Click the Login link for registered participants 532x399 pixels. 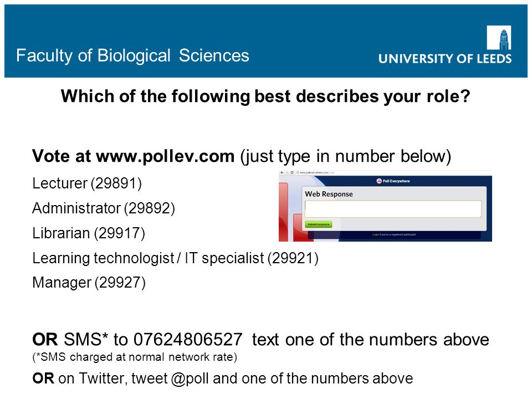pos(375,234)
